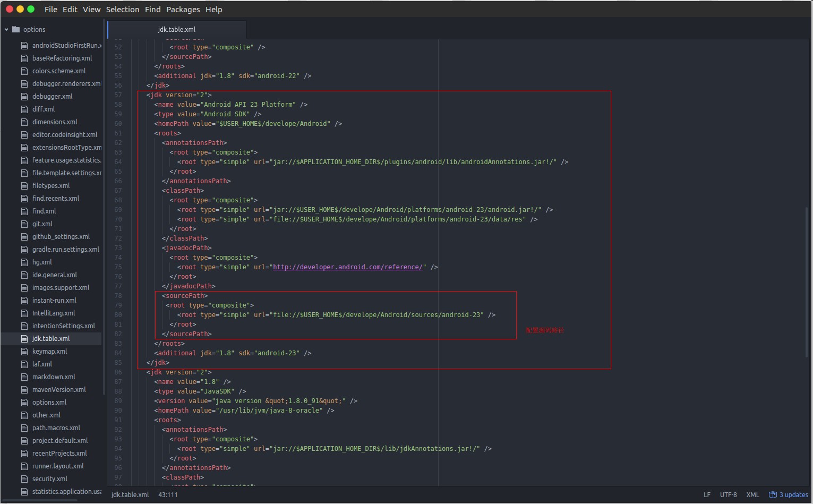Click the file icon of androidStudioFirstRun
Viewport: 813px width, 504px height.
pos(24,46)
